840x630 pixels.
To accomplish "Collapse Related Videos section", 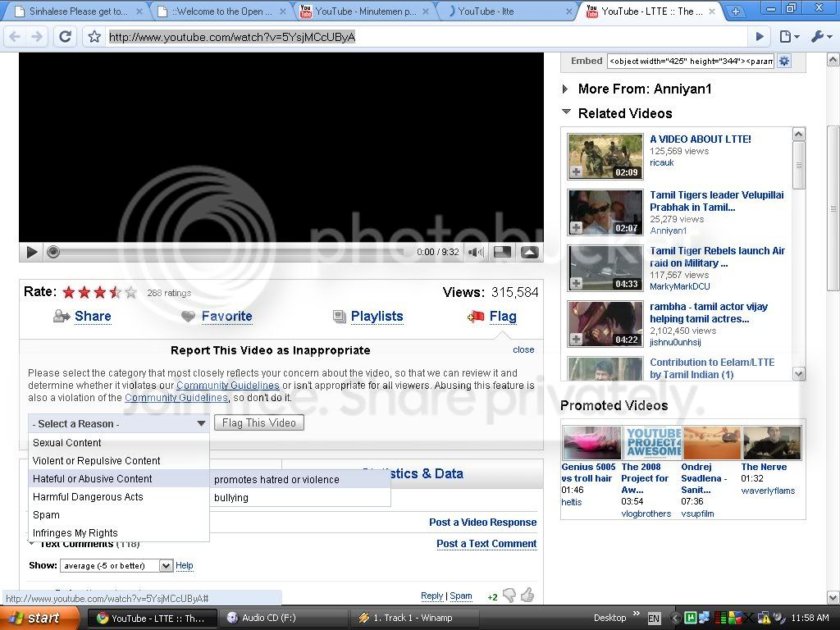I will (x=566, y=112).
